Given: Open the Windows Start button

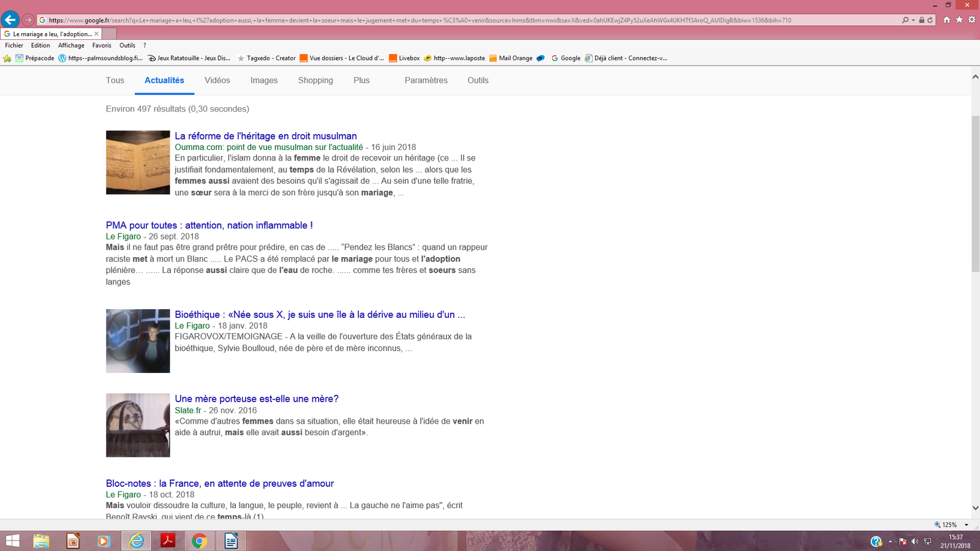Looking at the screenshot, I should point(12,541).
